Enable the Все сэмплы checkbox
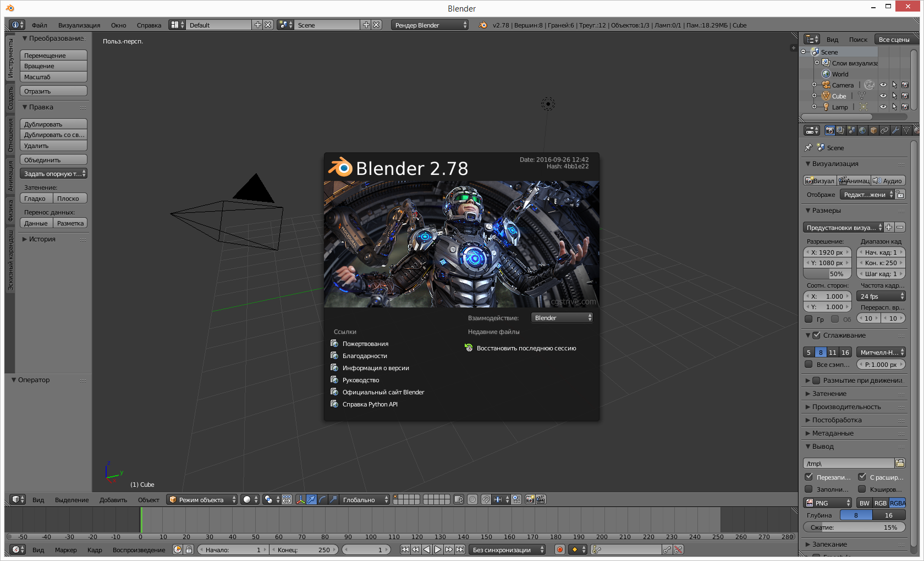The image size is (924, 561). 809,364
